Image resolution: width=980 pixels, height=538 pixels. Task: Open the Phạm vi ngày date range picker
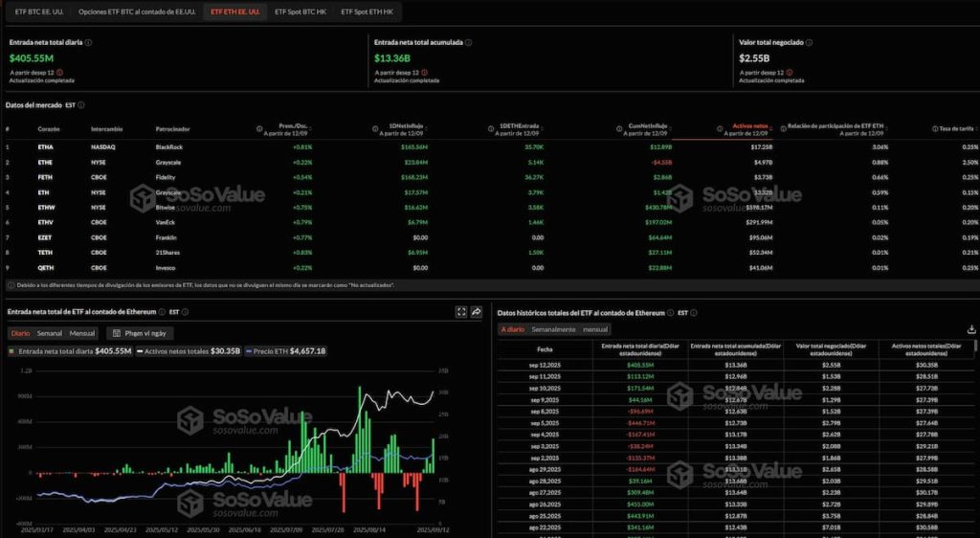[x=140, y=334]
